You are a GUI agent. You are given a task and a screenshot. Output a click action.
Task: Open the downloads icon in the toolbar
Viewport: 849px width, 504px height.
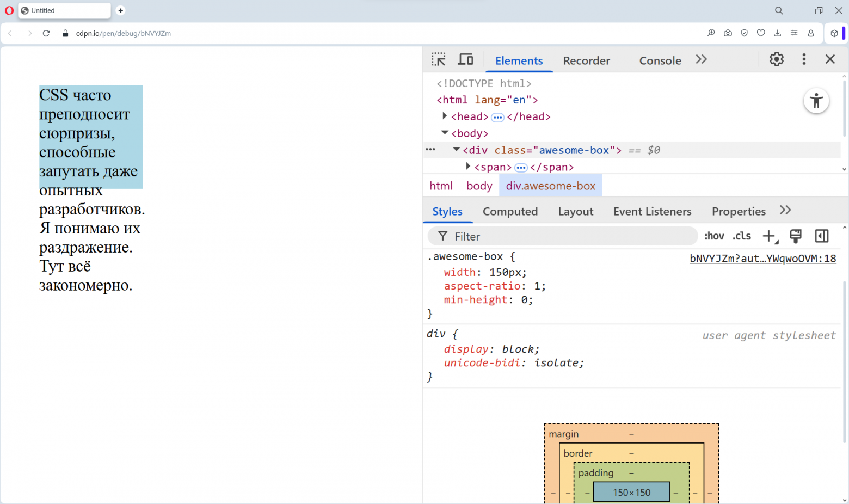click(x=778, y=33)
